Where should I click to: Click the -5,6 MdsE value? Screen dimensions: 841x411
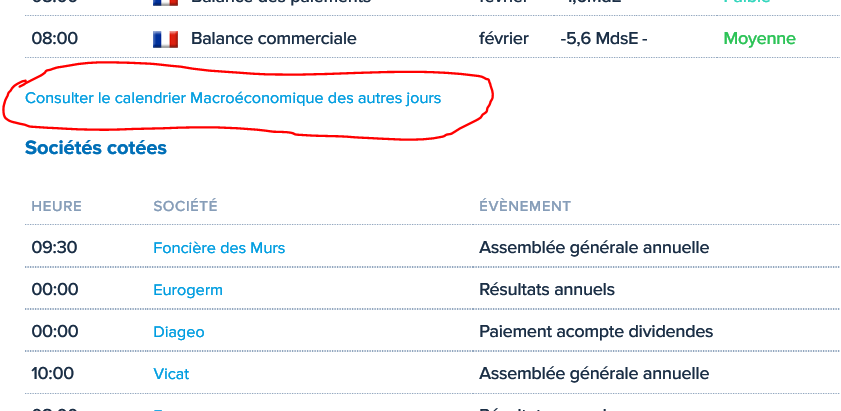click(599, 39)
